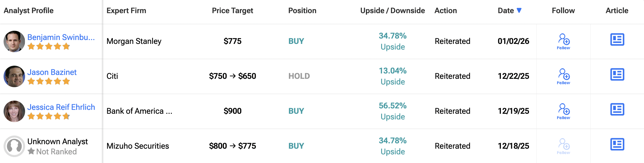Open the Morgan Stanley rating article
The width and height of the screenshot is (644, 163).
(x=617, y=40)
